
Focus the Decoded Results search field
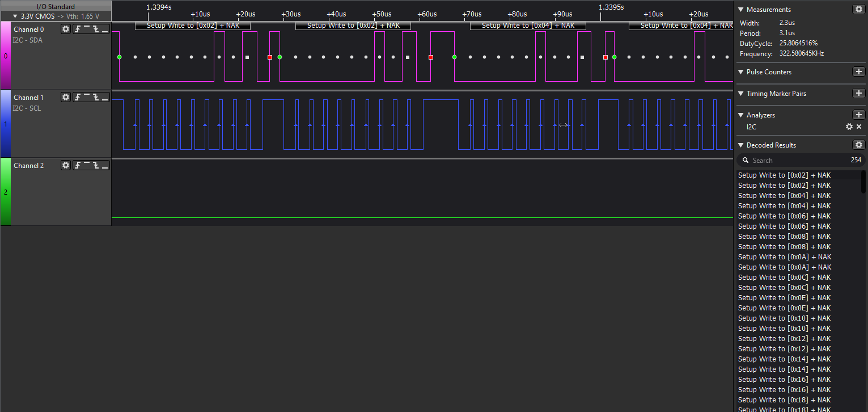click(x=801, y=161)
